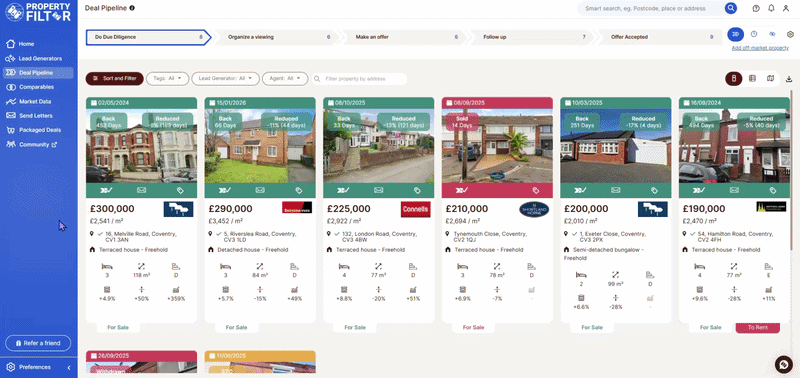
Task: Open Send Letters in sidebar
Action: [38, 116]
